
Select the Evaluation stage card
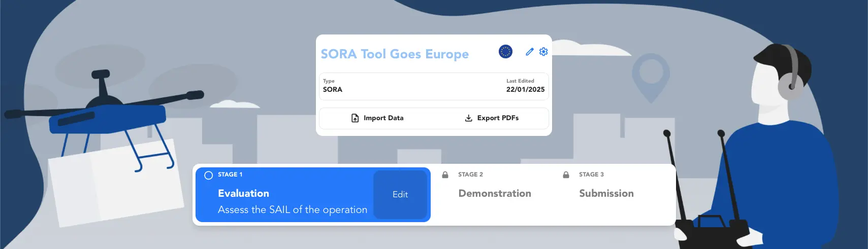pos(313,195)
